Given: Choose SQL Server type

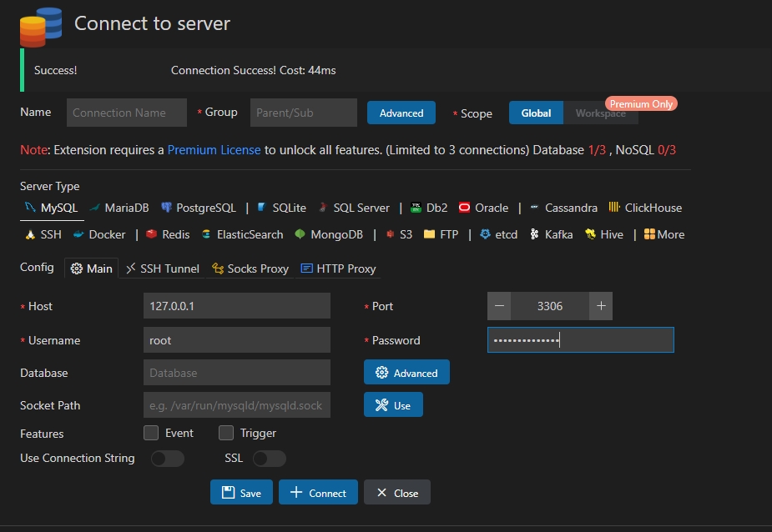Looking at the screenshot, I should tap(354, 208).
